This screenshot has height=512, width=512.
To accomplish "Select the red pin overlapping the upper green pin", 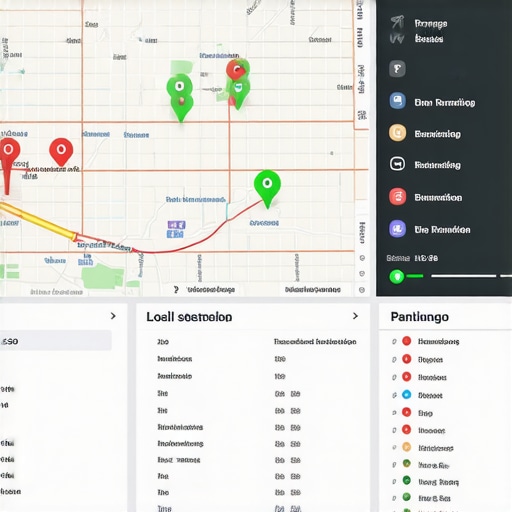I will [x=236, y=70].
